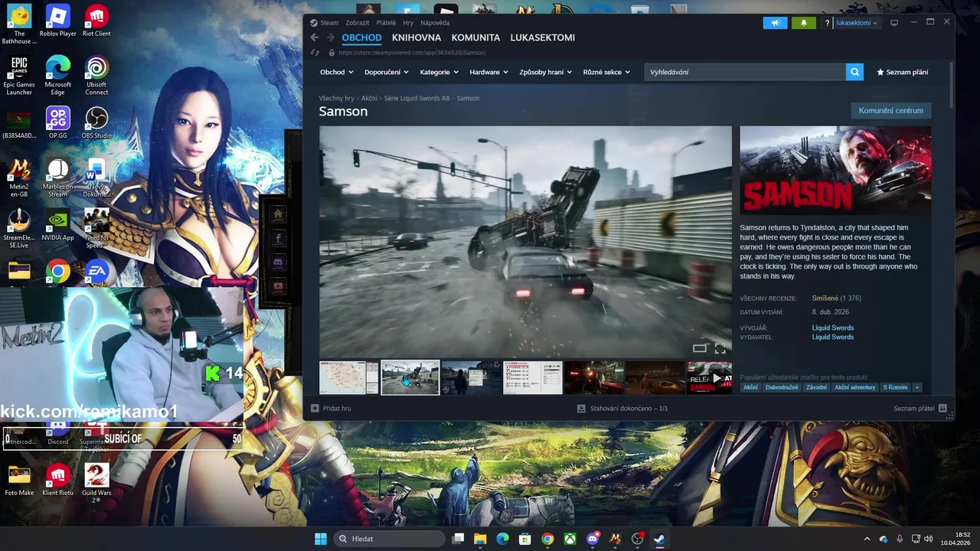Expand the Různé sekce dropdown
Viewport: 980px width, 551px height.
tap(606, 72)
